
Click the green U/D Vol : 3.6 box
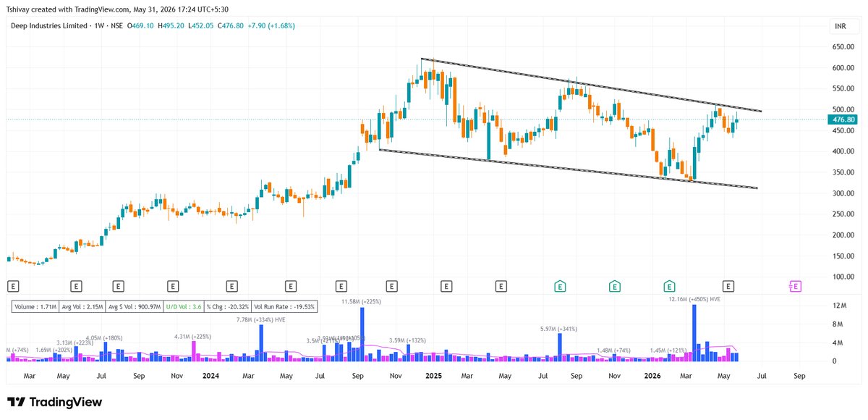point(184,307)
